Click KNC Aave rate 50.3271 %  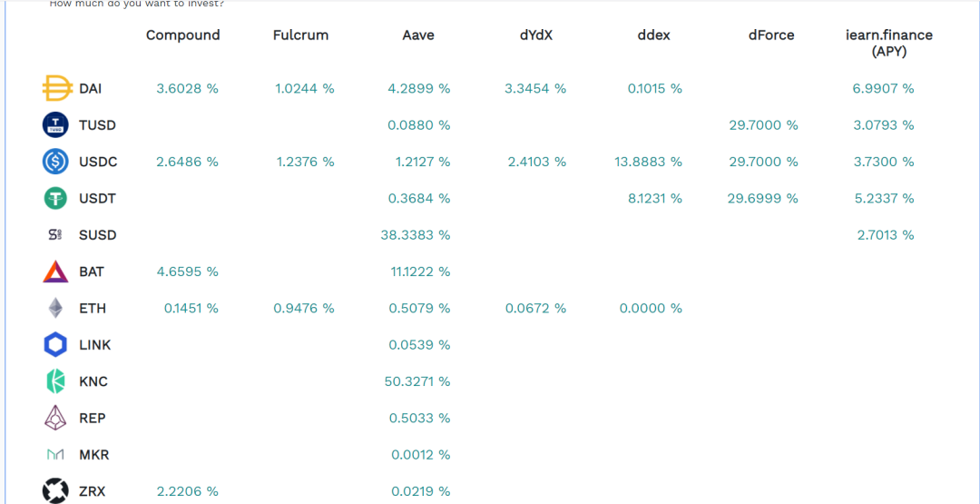[417, 381]
